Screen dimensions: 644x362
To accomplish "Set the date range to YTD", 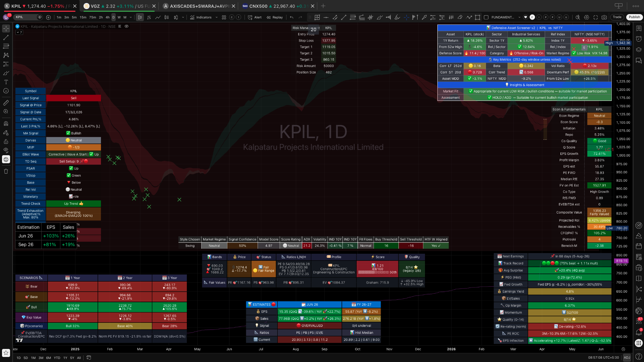I will point(57,358).
